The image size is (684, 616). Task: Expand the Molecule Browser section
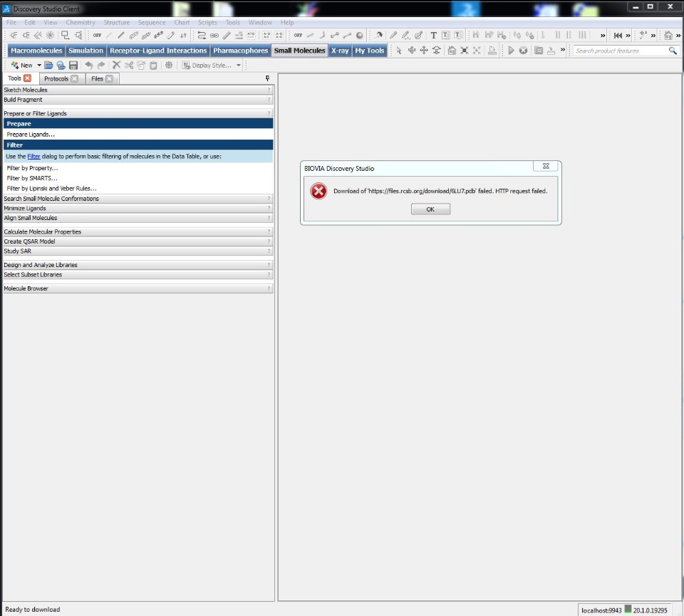(138, 288)
